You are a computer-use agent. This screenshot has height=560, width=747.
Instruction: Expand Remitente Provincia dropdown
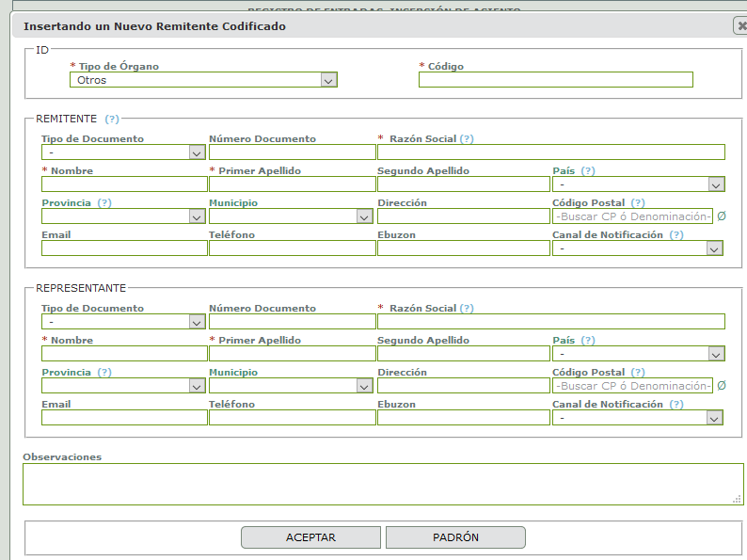(123, 216)
